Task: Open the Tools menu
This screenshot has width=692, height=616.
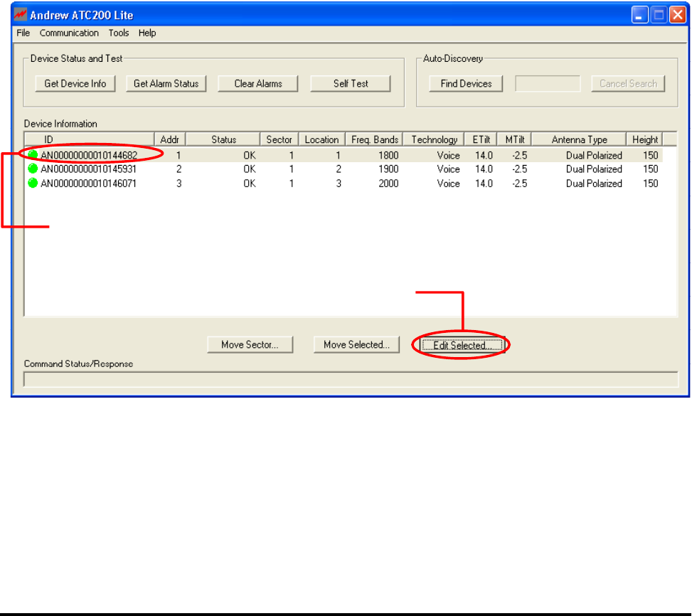Action: point(118,33)
